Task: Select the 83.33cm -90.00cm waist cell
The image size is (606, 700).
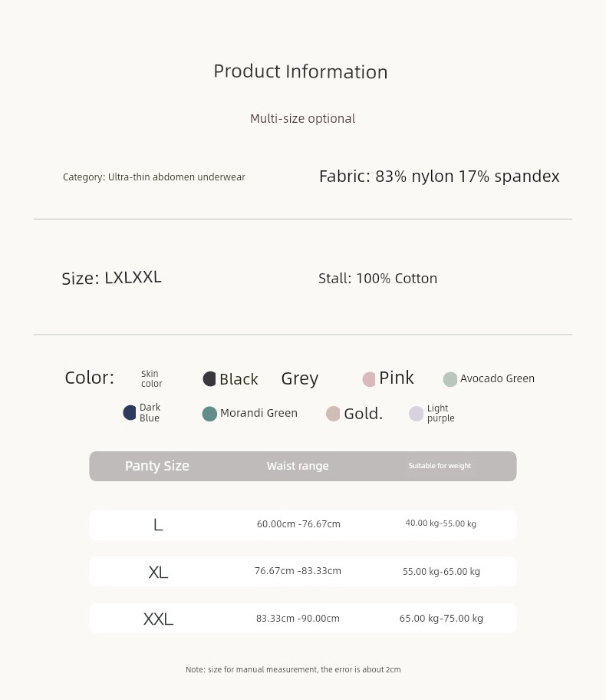Action: 298,619
